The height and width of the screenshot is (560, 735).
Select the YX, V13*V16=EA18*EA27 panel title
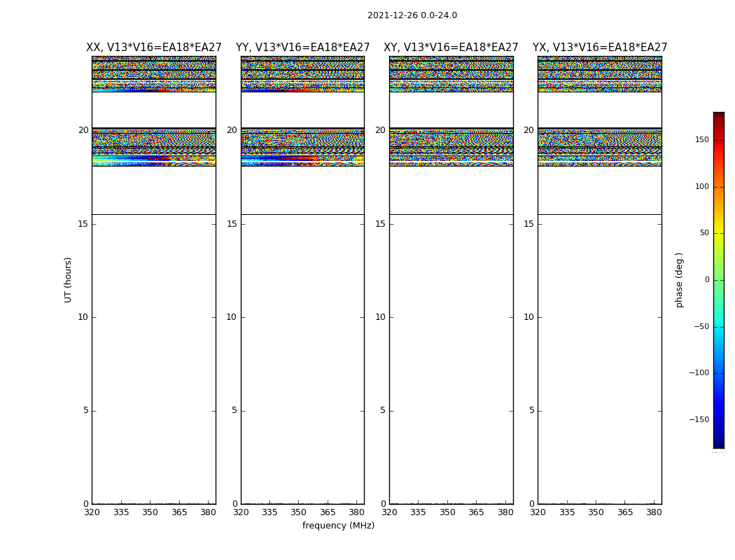pyautogui.click(x=600, y=48)
